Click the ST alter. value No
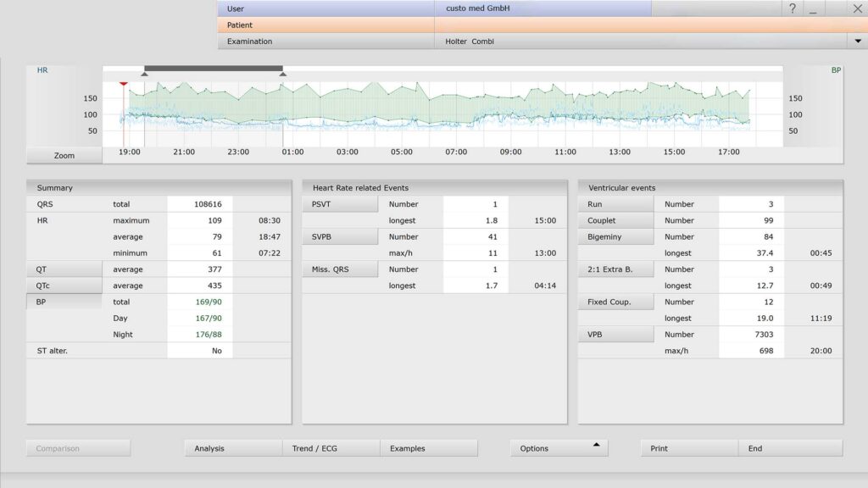This screenshot has height=488, width=868. (x=216, y=350)
